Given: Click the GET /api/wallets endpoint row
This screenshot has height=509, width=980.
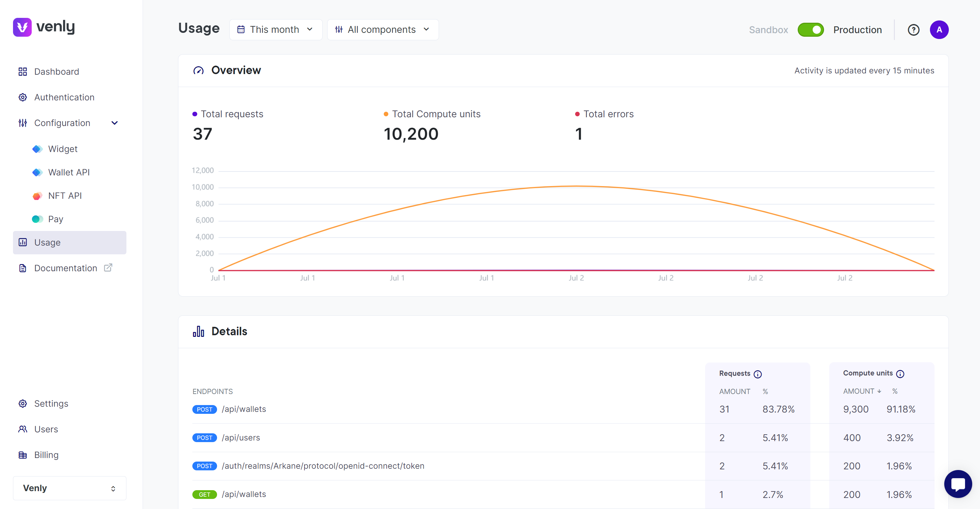Looking at the screenshot, I should coord(563,494).
